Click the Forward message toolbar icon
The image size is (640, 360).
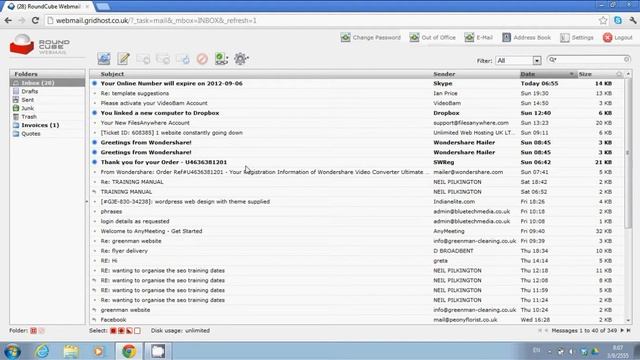click(x=182, y=59)
